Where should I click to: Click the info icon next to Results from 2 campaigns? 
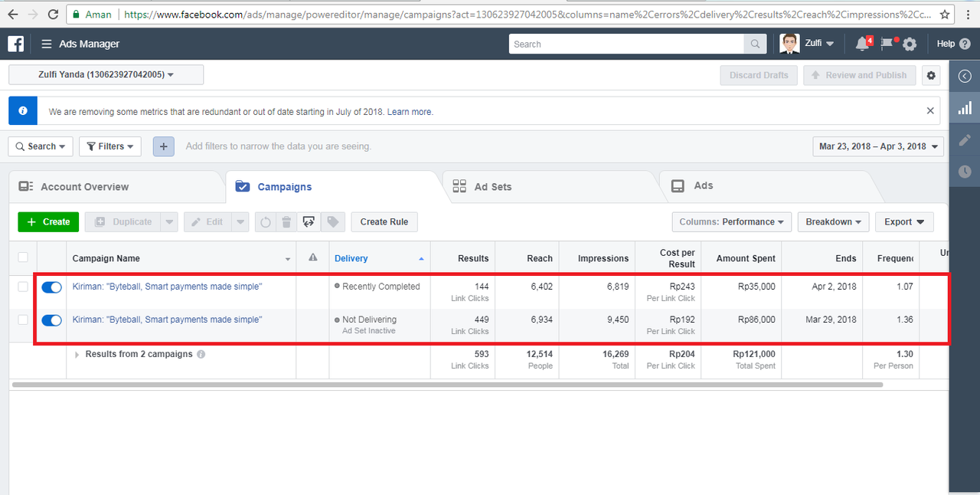201,355
